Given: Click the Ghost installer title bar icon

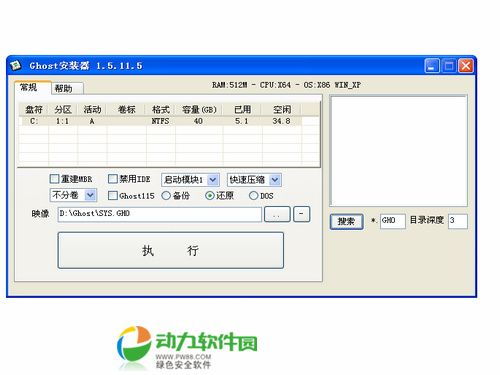Looking at the screenshot, I should pyautogui.click(x=15, y=65).
